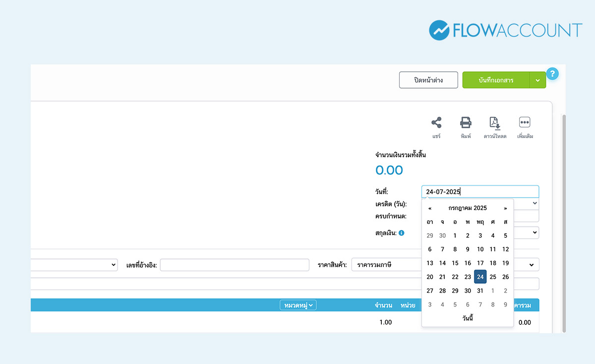Select July 31 in the calendar
Viewport: 595px width, 364px height.
(480, 291)
